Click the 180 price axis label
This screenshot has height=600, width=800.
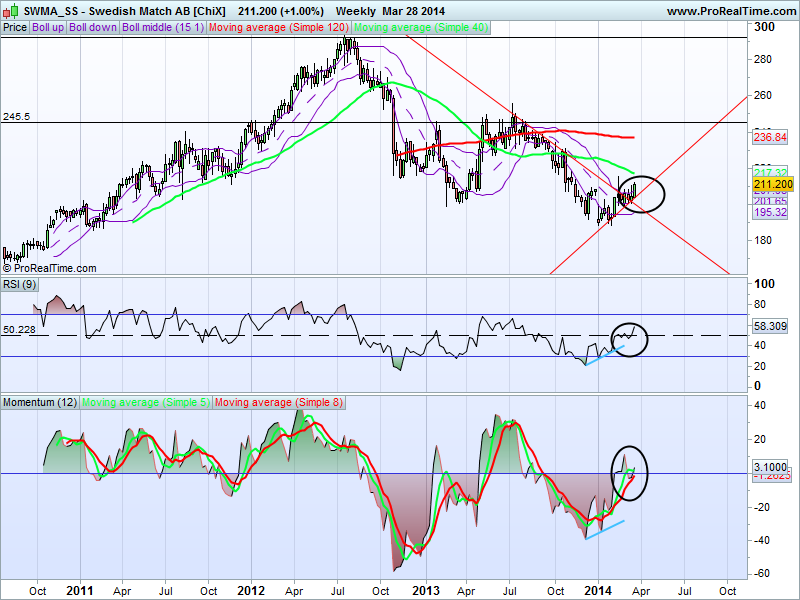(x=763, y=240)
